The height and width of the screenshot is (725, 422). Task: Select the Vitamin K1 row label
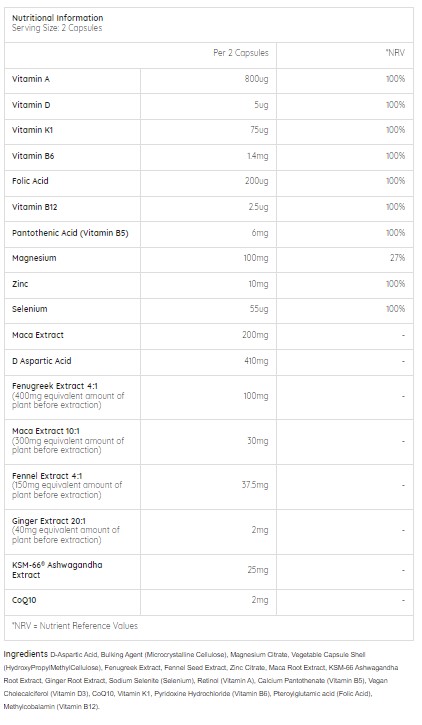[32, 130]
